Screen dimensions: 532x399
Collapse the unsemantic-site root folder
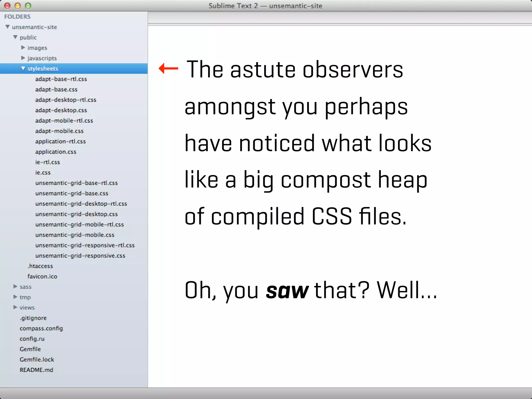pos(8,27)
